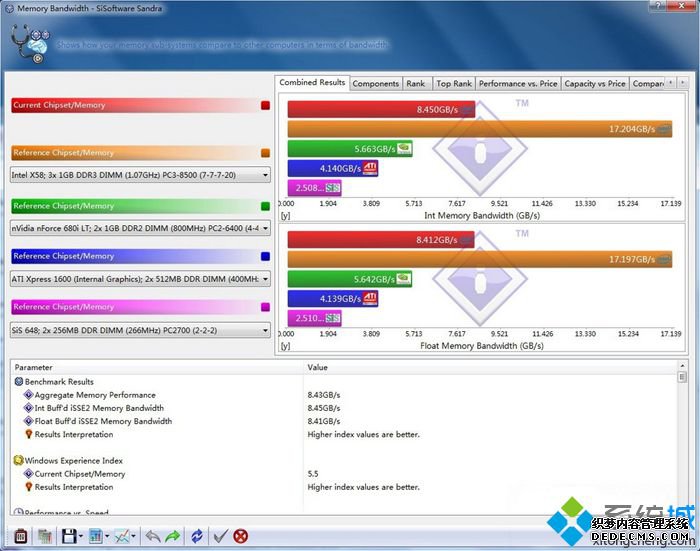Click the floppy disk save icon
The width and height of the screenshot is (700, 551).
pos(69,536)
